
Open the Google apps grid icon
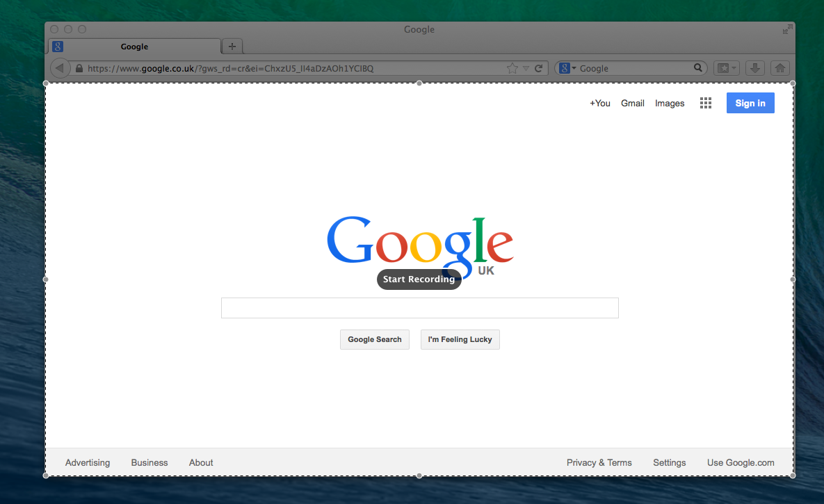click(706, 104)
